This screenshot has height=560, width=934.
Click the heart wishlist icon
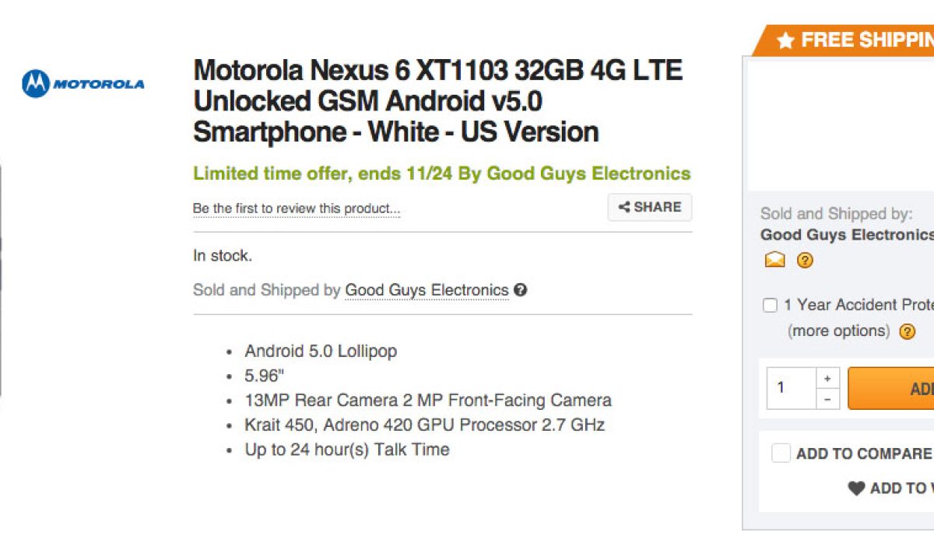(856, 488)
